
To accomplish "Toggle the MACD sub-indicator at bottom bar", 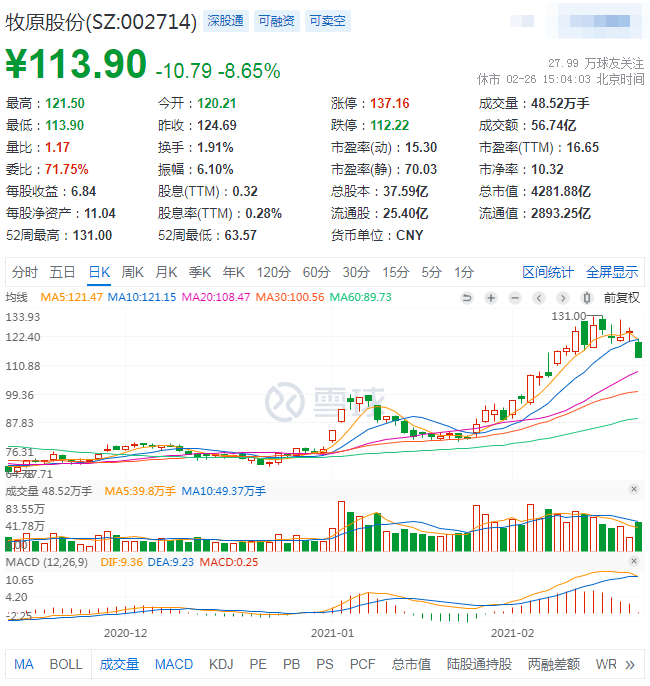I will tap(174, 664).
